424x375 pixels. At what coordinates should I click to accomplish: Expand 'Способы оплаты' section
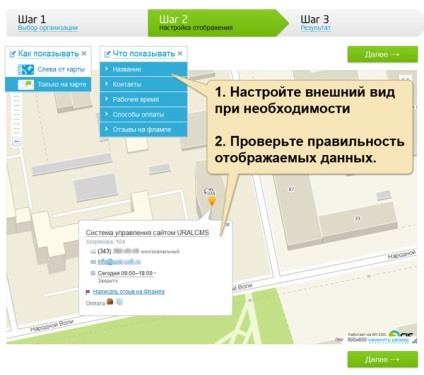click(144, 114)
